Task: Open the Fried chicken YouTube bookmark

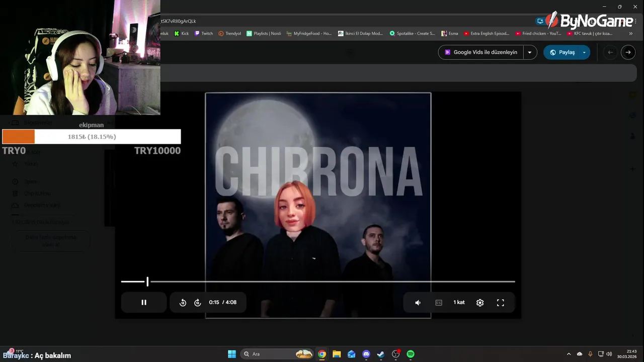Action: point(538,34)
